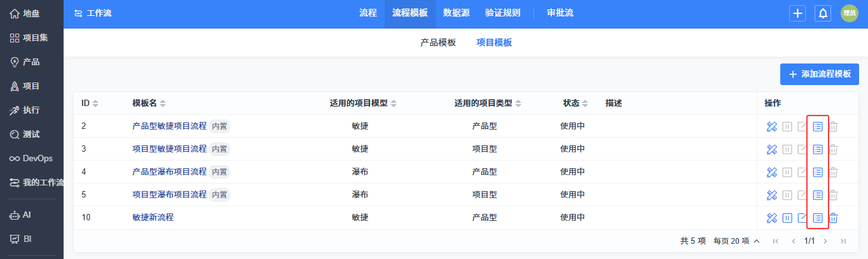The height and width of the screenshot is (259, 868).
Task: Open the 项目型瀑布项目流程 template link
Action: [169, 195]
